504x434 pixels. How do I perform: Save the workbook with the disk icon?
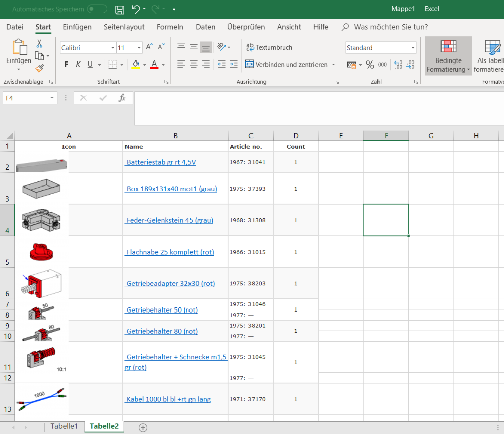tap(119, 9)
